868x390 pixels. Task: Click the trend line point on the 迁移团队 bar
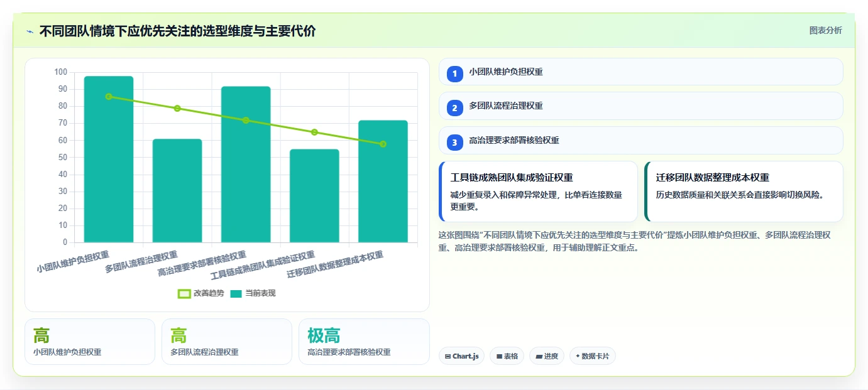(383, 144)
